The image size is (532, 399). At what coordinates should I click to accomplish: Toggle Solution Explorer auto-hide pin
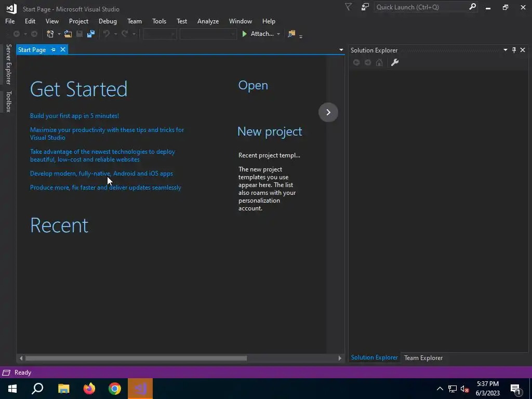514,50
